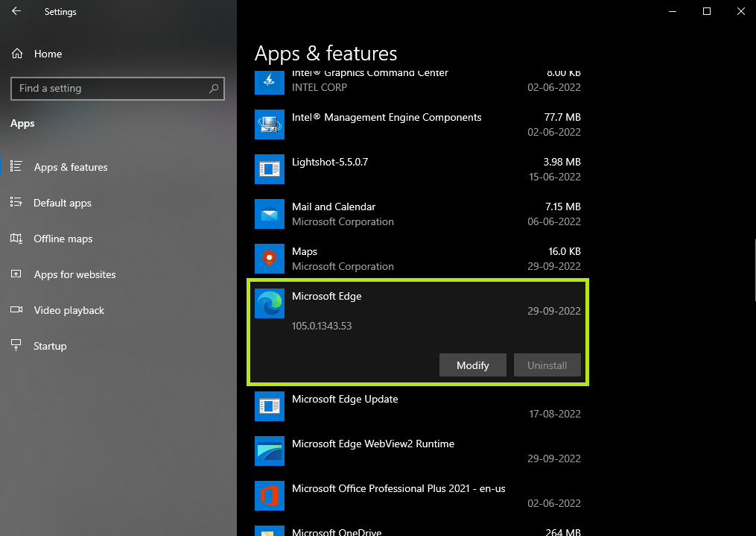The height and width of the screenshot is (536, 756).
Task: Click the 06-06-2022 install date
Action: pos(554,221)
